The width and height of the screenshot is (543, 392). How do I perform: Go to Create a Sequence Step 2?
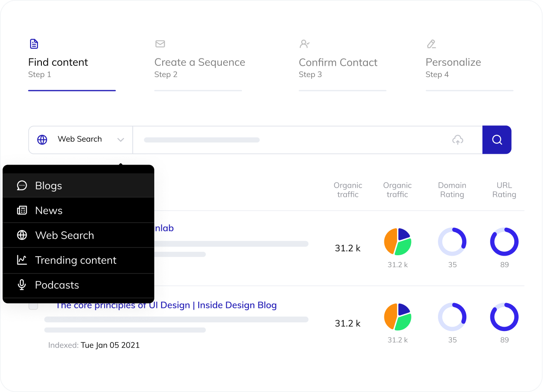(200, 65)
